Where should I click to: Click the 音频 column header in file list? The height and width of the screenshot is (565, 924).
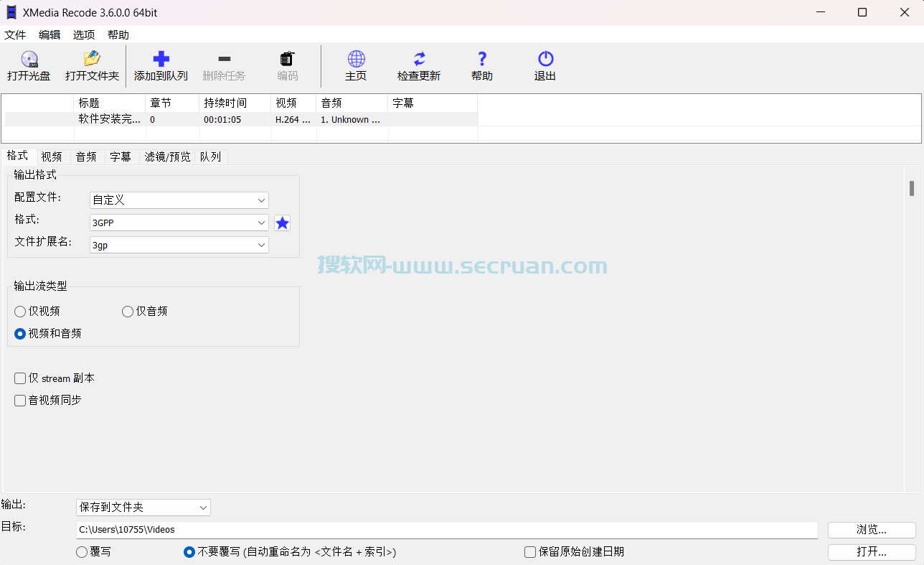tap(352, 103)
